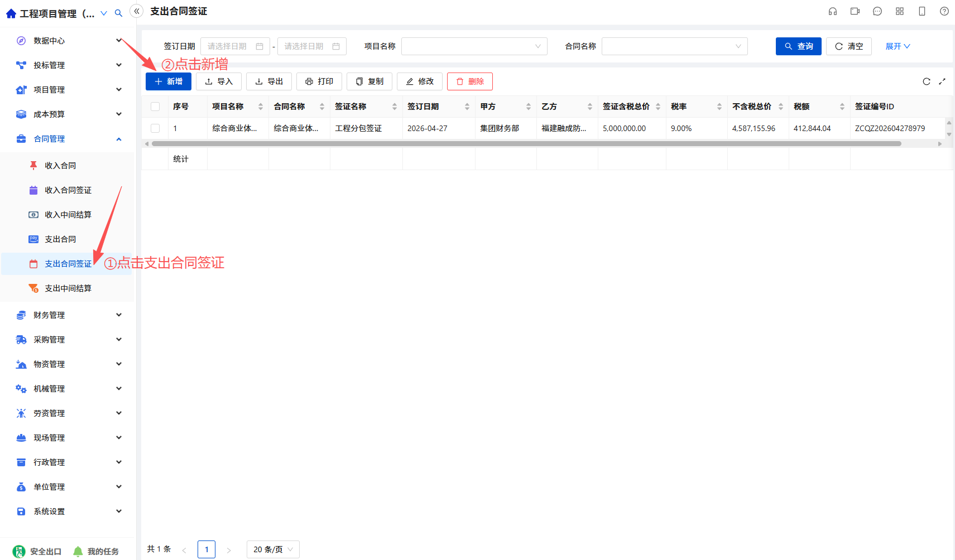Click the 收入中间结算 money icon
Screen dimensions: 955x560
[33, 215]
